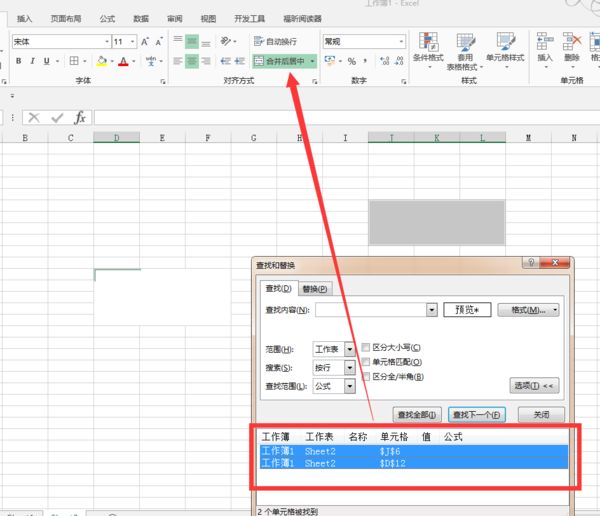Increase indent icon
The width and height of the screenshot is (600, 516).
tap(240, 61)
